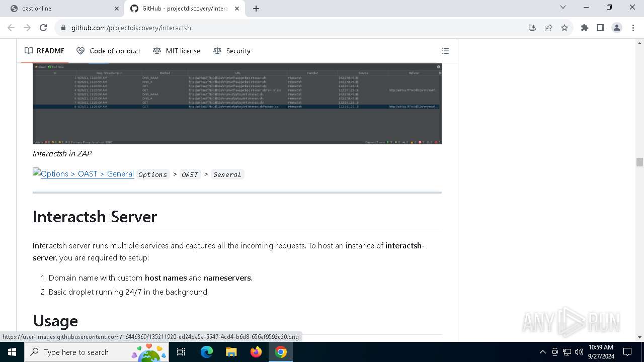Open the taskbar clock and date
This screenshot has height=362, width=644.
click(x=601, y=352)
